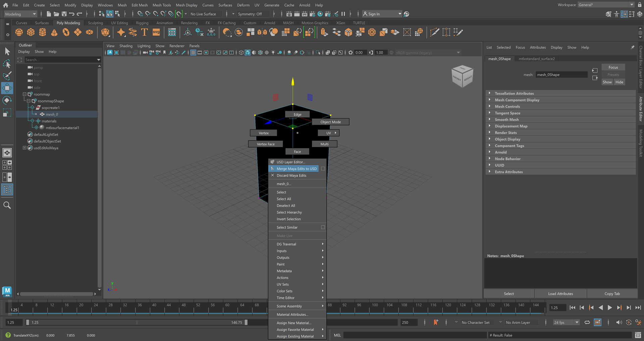
Task: Click the Poly Cube shelf icon
Action: (31, 32)
